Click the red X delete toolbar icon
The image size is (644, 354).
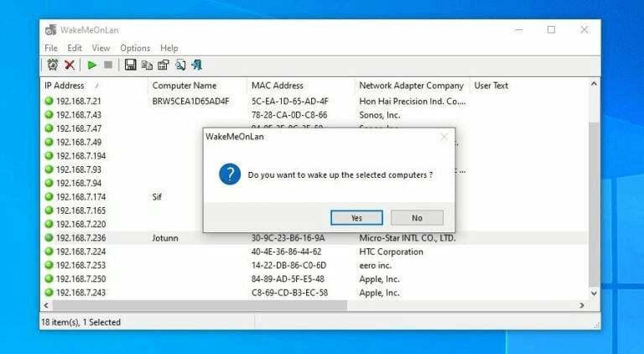point(70,65)
